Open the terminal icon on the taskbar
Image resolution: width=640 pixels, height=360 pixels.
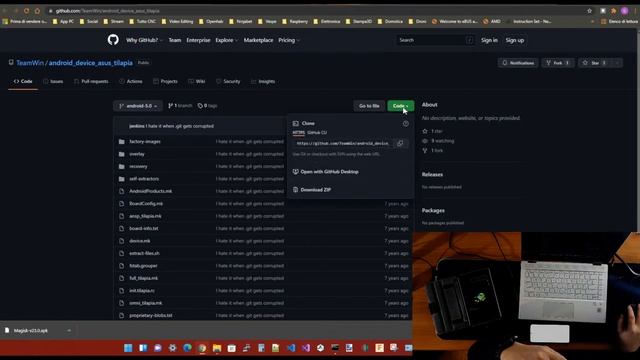(x=335, y=348)
